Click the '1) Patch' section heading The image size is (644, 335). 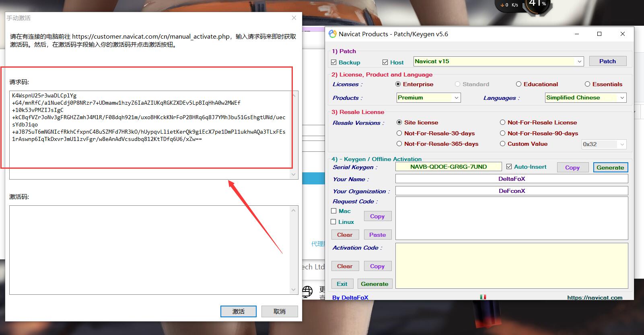tap(344, 51)
